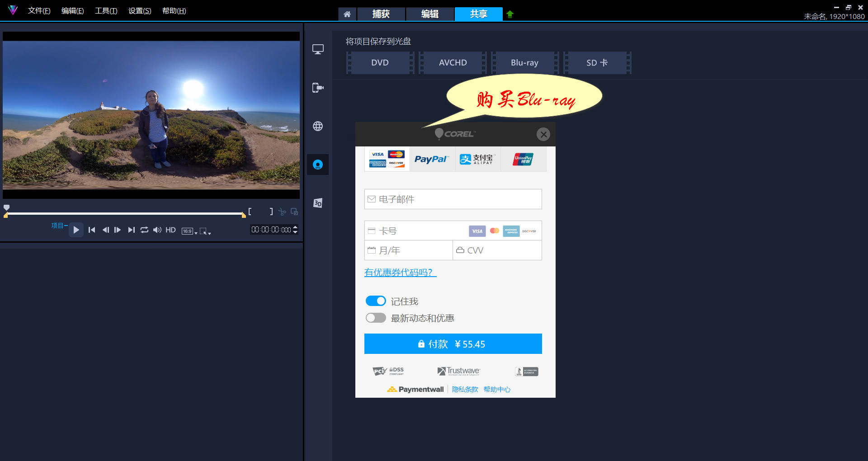Click the 月/年 expiry field
Viewport: 868px width, 461px height.
(409, 250)
